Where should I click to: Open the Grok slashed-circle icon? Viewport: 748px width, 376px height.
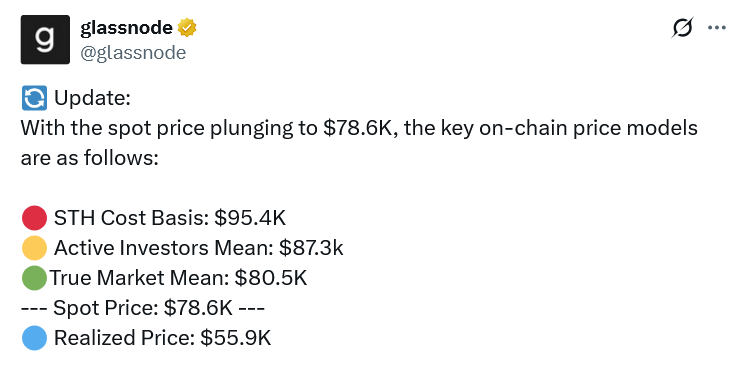[682, 28]
